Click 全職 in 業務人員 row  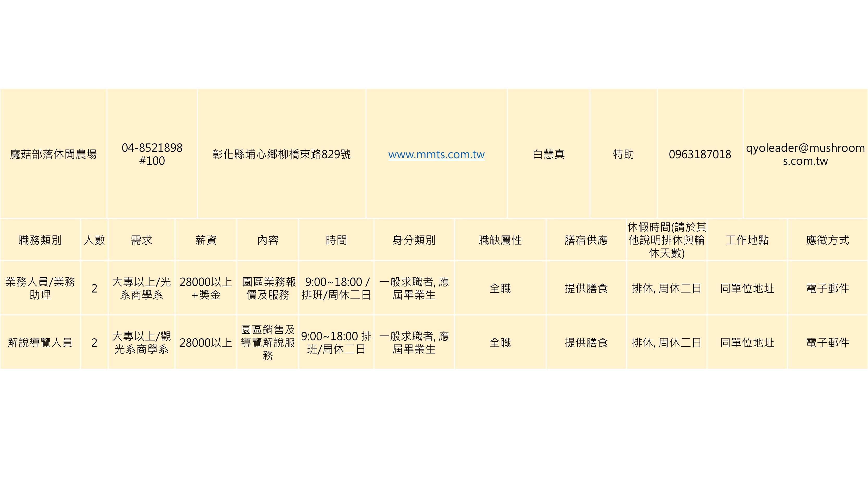click(x=500, y=288)
